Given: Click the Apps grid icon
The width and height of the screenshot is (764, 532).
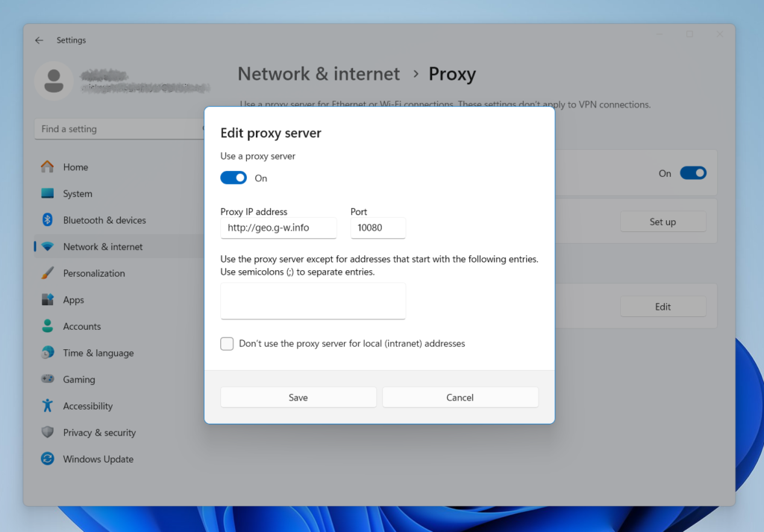Looking at the screenshot, I should click(x=47, y=300).
